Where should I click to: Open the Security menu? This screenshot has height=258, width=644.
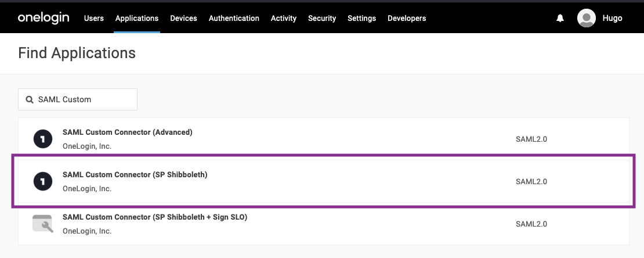click(x=322, y=18)
